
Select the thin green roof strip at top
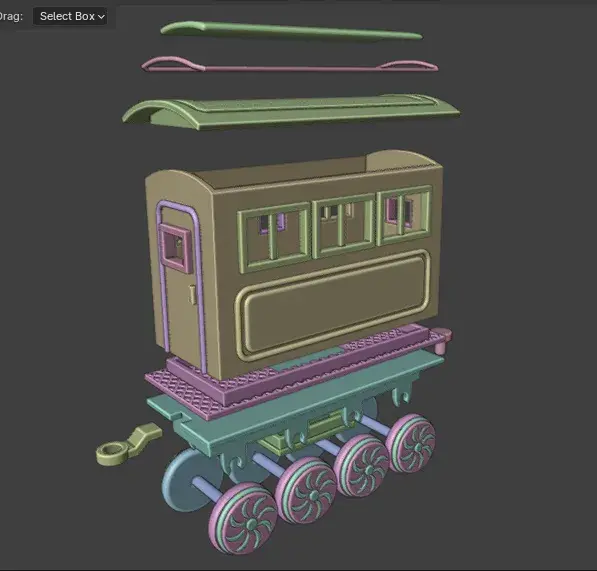[291, 31]
